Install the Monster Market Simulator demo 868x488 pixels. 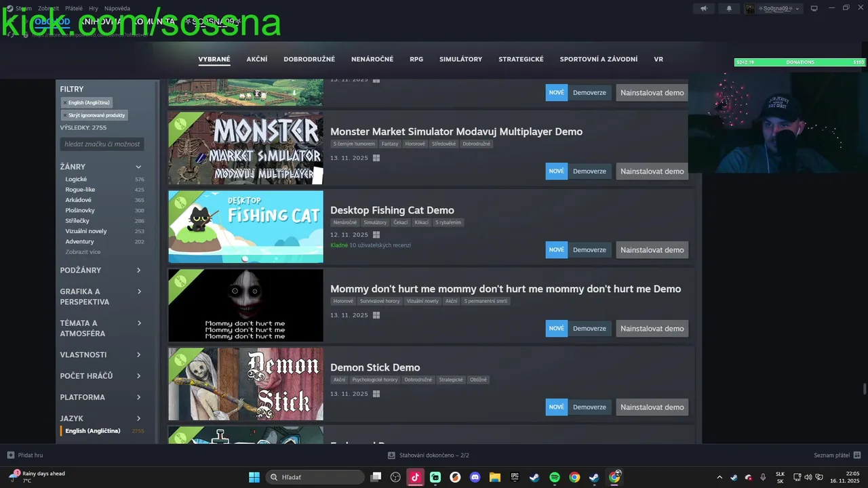point(652,171)
